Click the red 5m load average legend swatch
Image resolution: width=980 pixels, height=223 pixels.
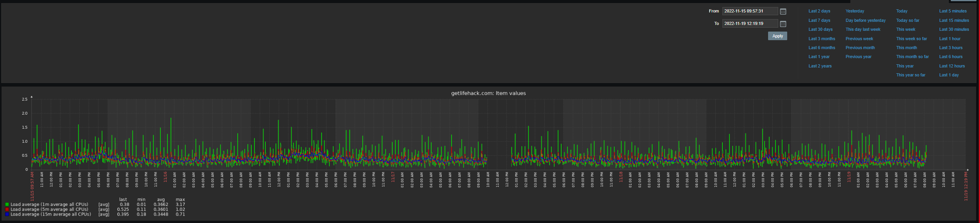[x=7, y=209]
